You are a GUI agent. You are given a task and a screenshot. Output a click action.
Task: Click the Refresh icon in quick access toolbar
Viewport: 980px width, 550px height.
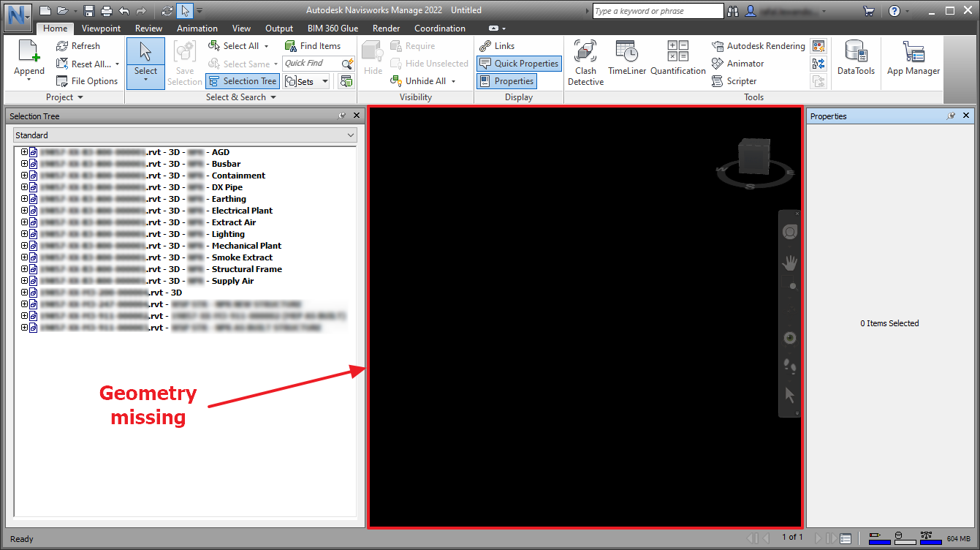point(167,11)
